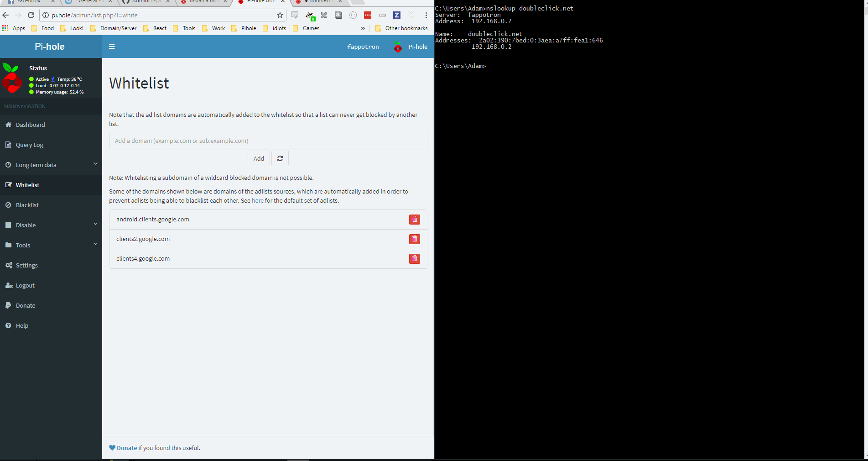Open Other bookmarks folder
This screenshot has width=868, height=461.
[401, 28]
